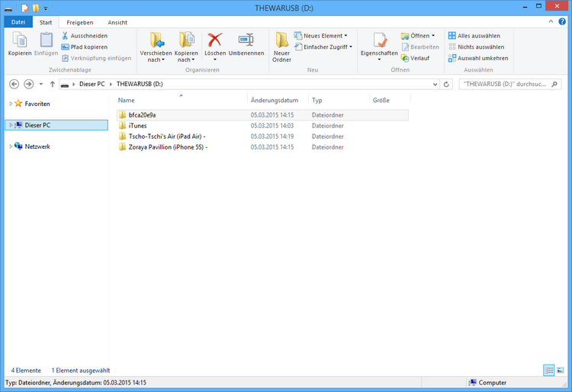572x392 pixels.
Task: Expand Netzwerk tree node
Action: [x=11, y=146]
